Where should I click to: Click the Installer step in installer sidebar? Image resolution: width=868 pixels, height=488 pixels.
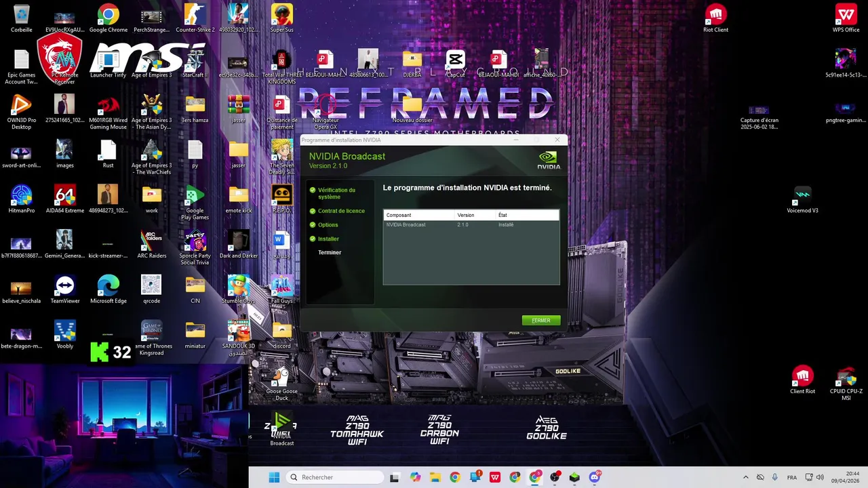click(x=328, y=239)
